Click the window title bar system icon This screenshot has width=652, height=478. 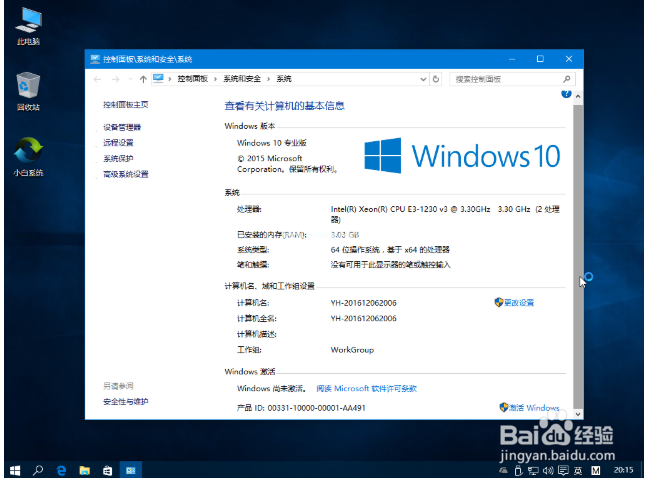coord(95,59)
